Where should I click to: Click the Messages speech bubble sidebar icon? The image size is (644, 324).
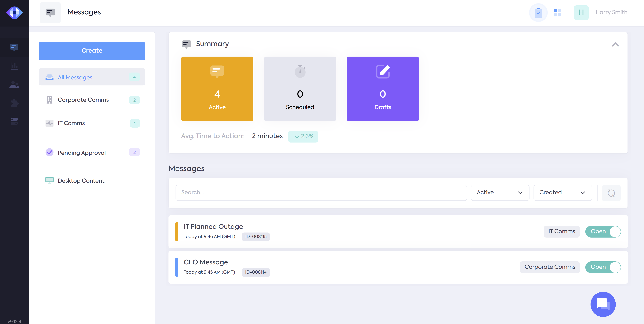click(x=14, y=47)
